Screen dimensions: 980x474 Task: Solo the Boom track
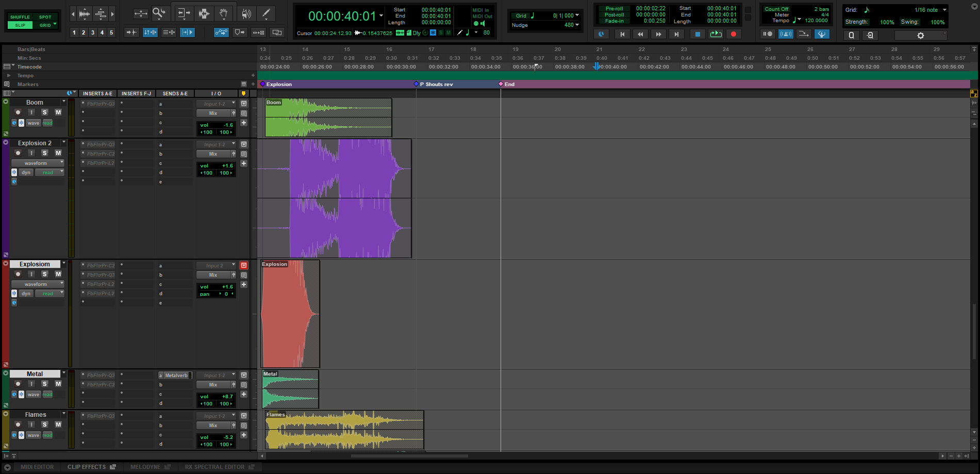click(x=45, y=112)
